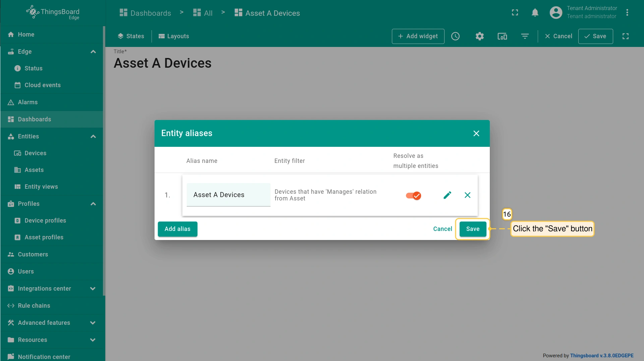This screenshot has width=644, height=361.
Task: Open Device profiles in the sidebar
Action: pyautogui.click(x=45, y=221)
